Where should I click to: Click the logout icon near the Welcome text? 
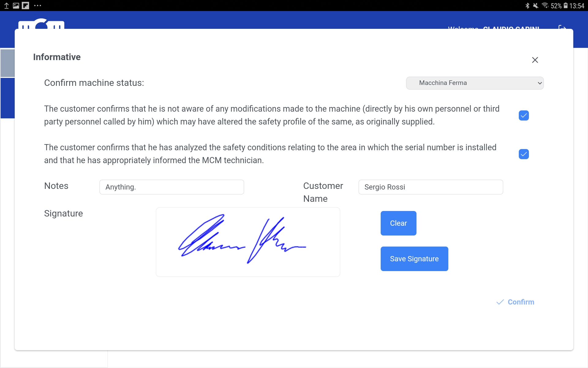click(562, 27)
